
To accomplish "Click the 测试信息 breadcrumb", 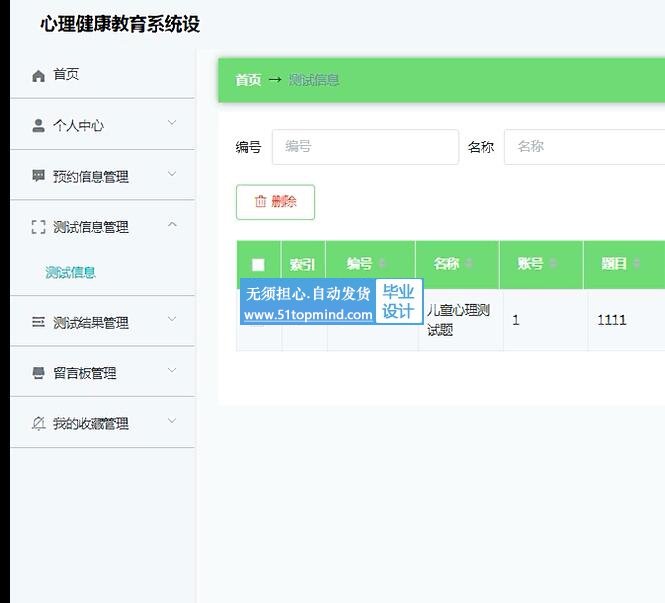I will pos(314,80).
